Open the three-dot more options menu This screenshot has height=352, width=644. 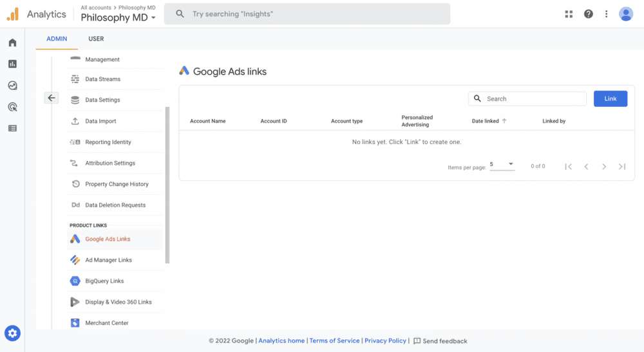606,14
